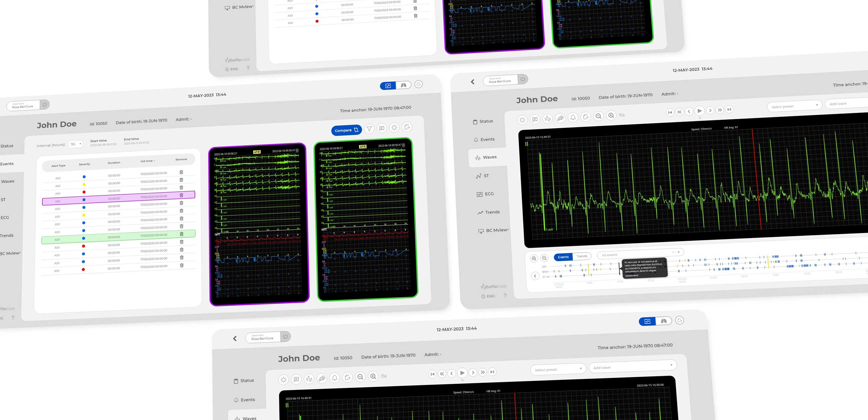Open the Interval hours dropdown showing 96
868x420 pixels.
[75, 144]
